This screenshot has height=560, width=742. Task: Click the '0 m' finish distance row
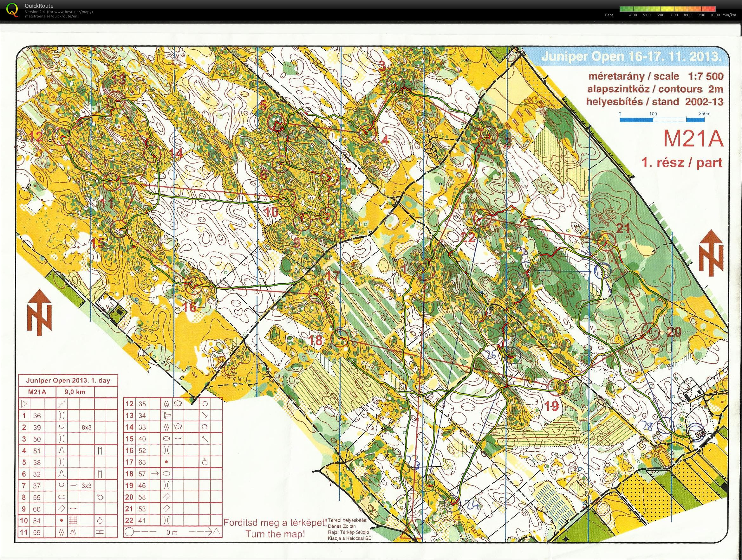(172, 532)
